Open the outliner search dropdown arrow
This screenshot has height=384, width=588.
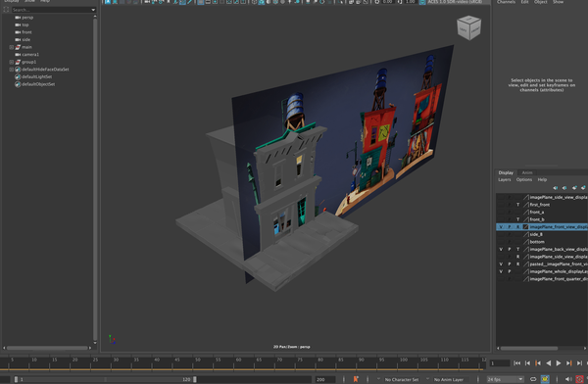coord(93,10)
